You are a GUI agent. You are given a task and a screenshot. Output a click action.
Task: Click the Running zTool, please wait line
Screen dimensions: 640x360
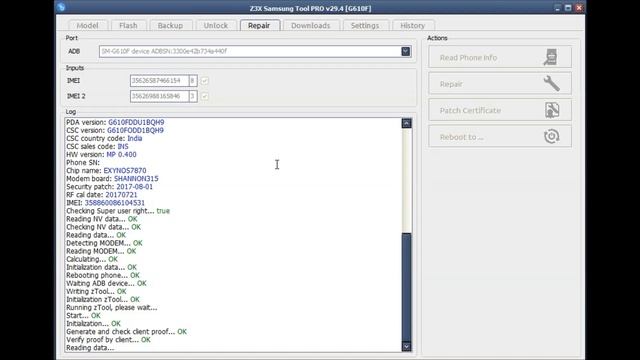click(111, 308)
